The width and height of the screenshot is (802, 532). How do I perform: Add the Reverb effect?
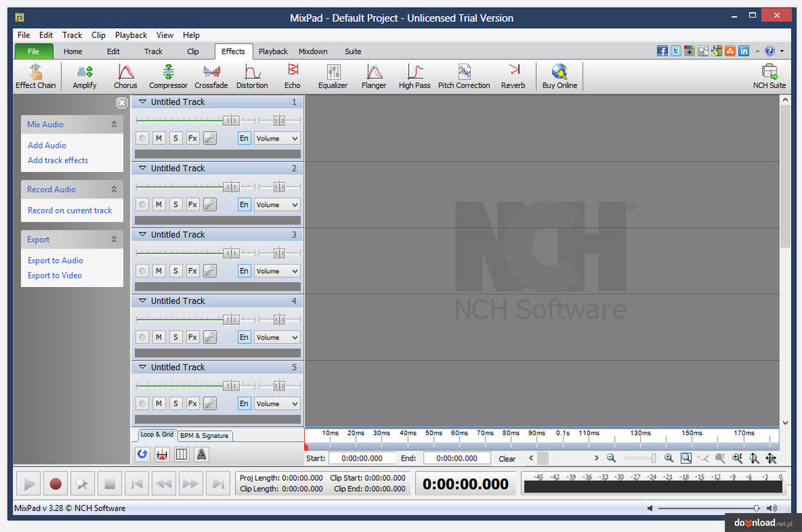(513, 77)
